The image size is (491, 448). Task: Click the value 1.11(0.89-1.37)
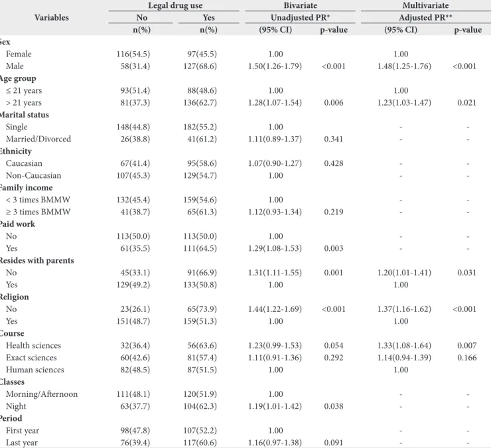click(275, 139)
